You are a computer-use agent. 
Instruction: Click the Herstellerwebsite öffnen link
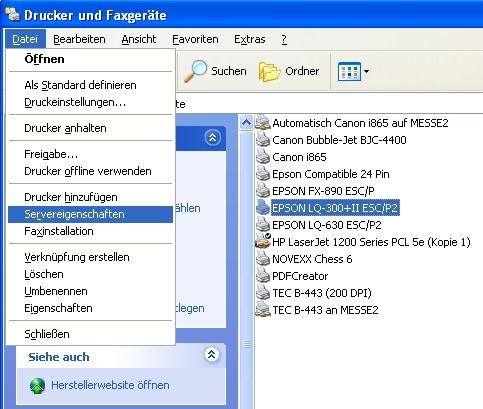point(110,385)
